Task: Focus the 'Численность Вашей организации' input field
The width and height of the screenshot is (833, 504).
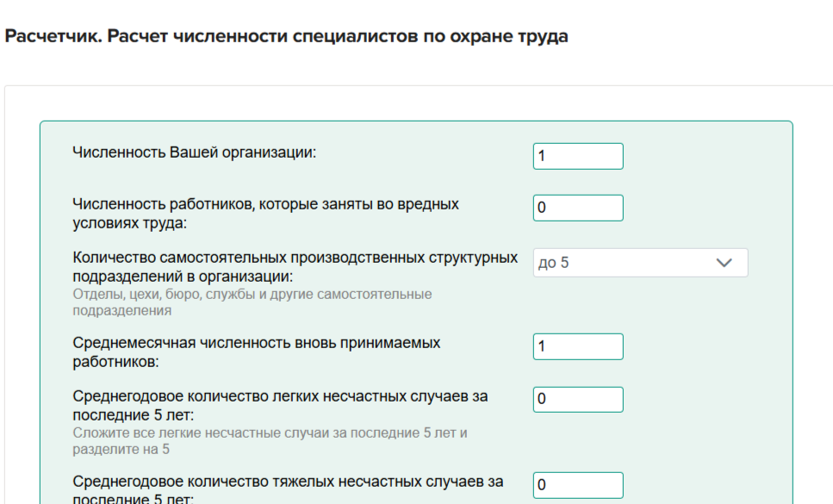Action: pos(577,156)
